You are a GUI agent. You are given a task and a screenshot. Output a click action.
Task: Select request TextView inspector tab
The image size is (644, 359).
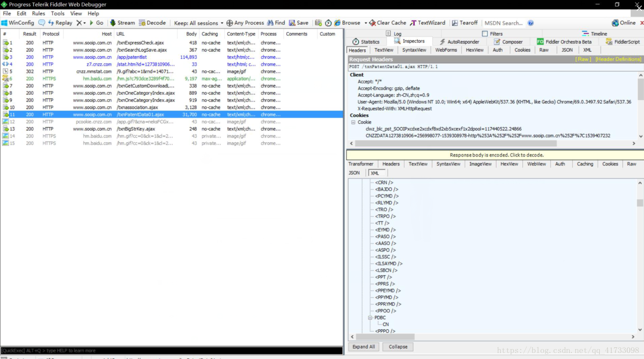384,50
